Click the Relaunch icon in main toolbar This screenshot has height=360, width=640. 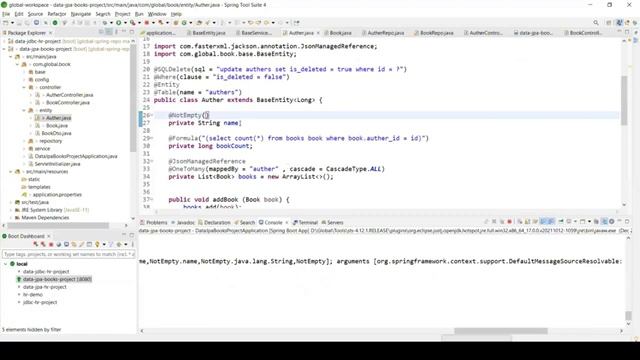coord(161,23)
